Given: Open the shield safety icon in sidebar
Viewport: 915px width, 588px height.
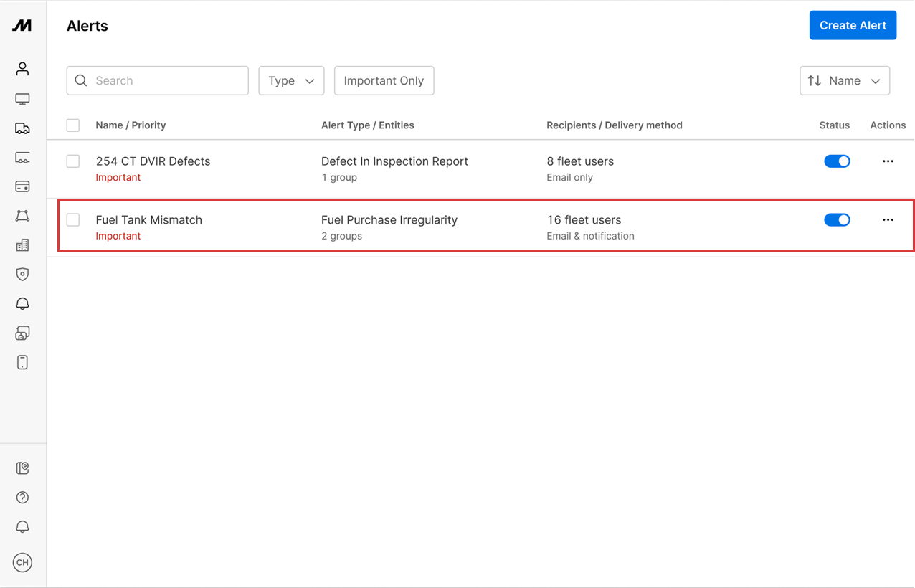Looking at the screenshot, I should pos(22,274).
